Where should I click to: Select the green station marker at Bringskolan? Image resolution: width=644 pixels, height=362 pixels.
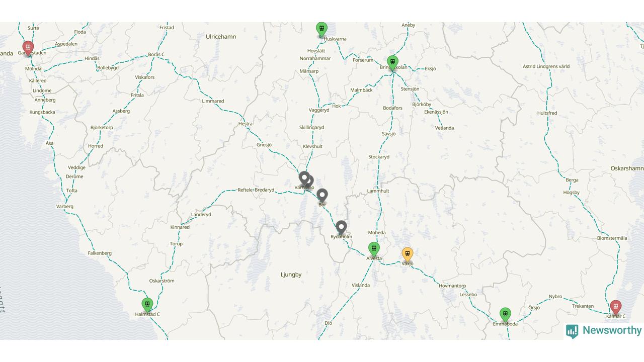pyautogui.click(x=392, y=62)
